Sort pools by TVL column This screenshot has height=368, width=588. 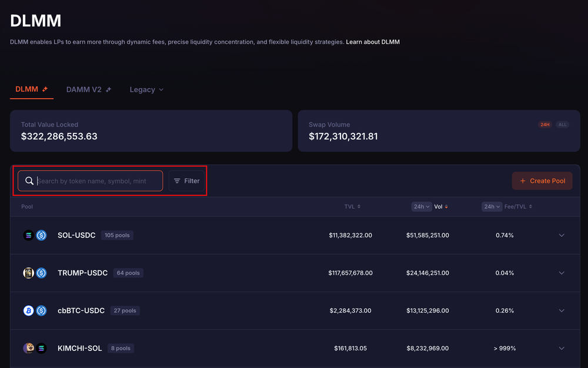(x=352, y=206)
